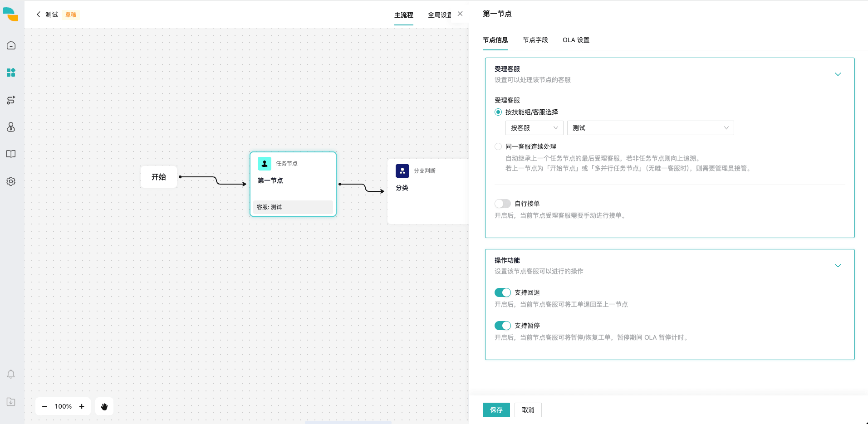Image resolution: width=868 pixels, height=424 pixels.
Task: Click the branch judgment node icon
Action: coord(402,171)
